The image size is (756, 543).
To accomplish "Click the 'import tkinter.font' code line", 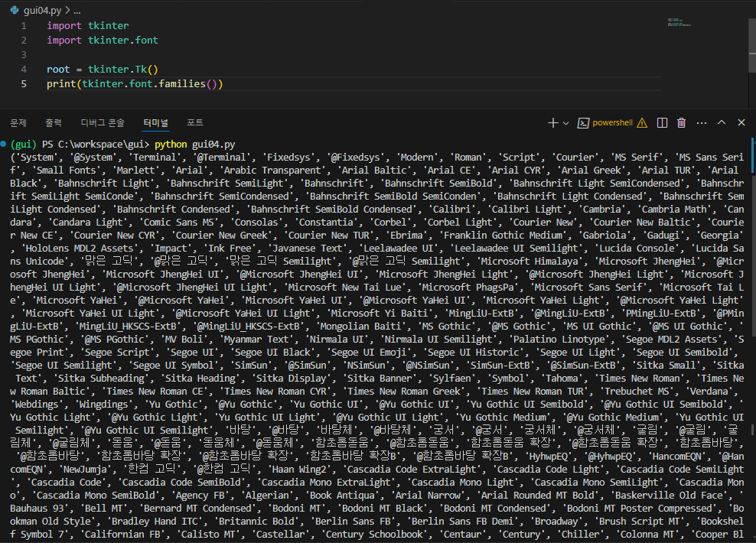I will pyautogui.click(x=103, y=40).
